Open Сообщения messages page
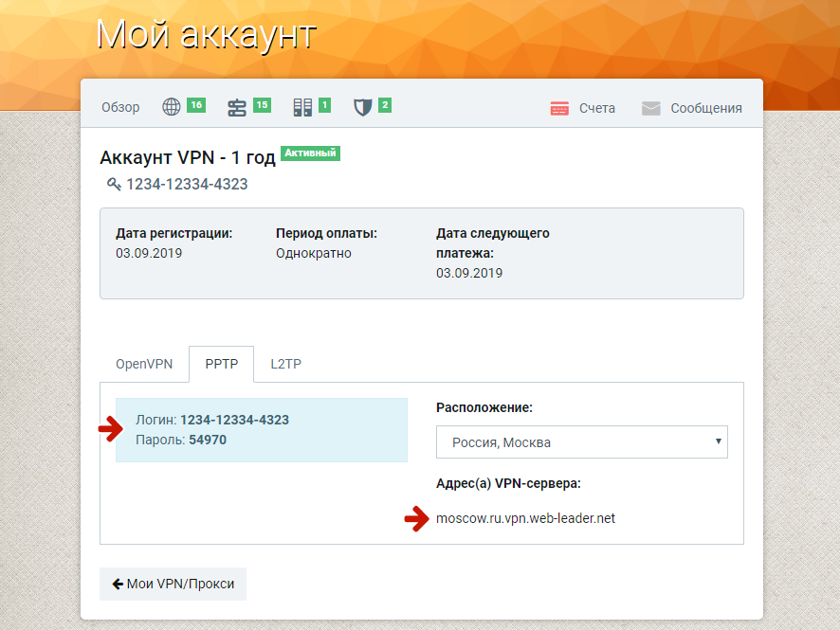This screenshot has width=840, height=630. click(705, 107)
